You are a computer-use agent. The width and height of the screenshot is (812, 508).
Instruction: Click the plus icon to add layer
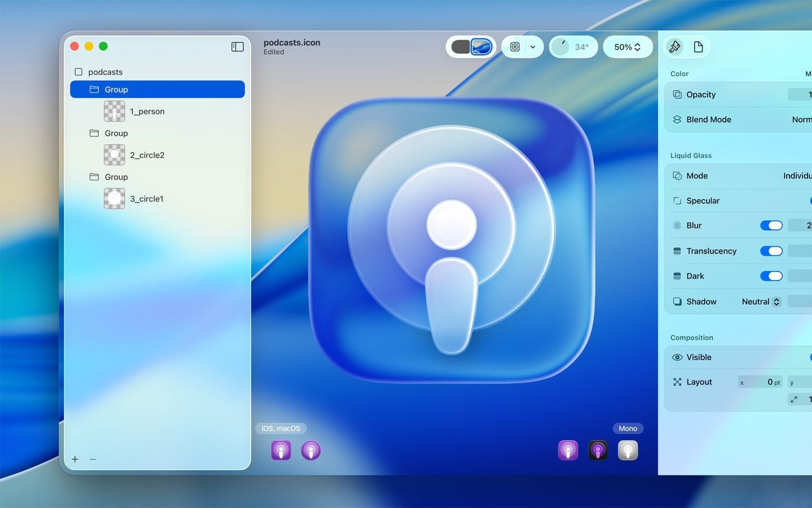pos(75,459)
